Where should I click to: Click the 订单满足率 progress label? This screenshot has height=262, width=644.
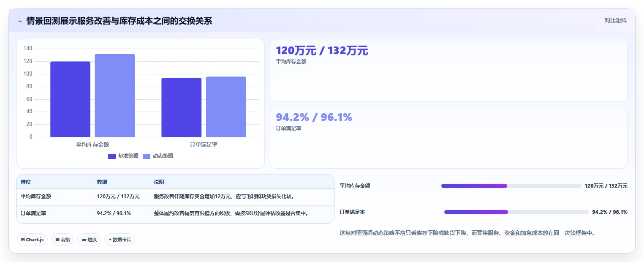coord(353,212)
